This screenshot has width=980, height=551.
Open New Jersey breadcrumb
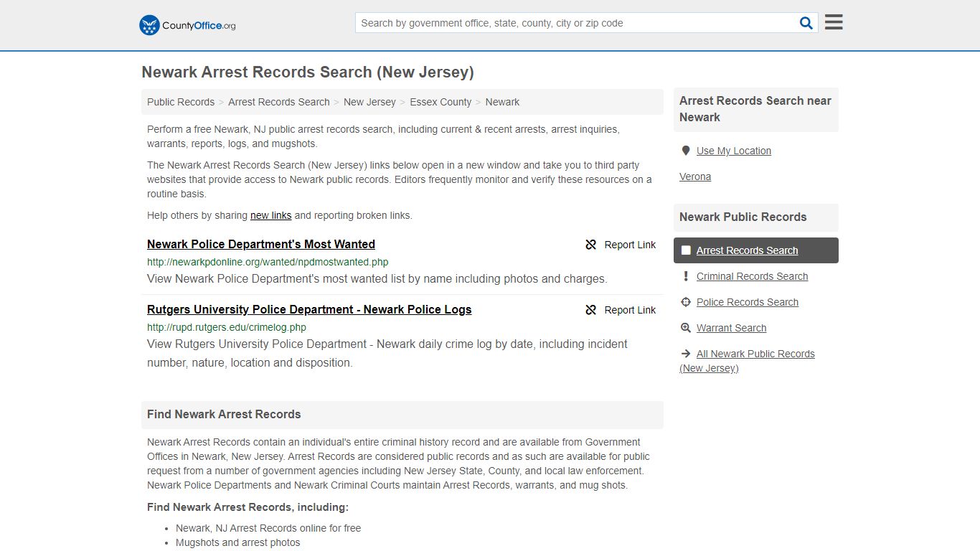369,102
